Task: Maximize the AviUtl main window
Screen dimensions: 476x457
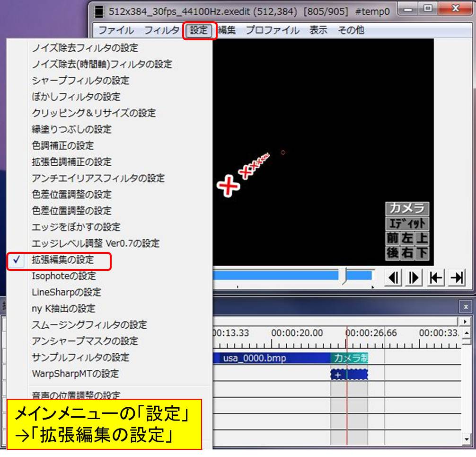Action: (428, 9)
